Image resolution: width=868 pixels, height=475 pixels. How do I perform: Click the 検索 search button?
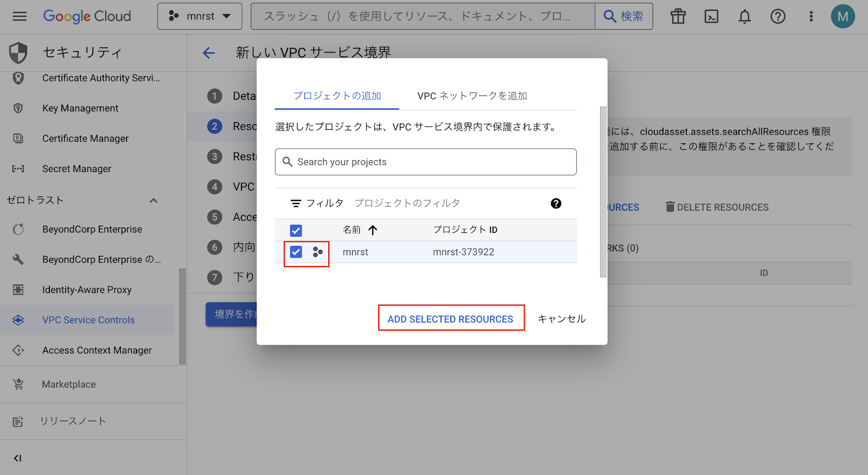[624, 16]
